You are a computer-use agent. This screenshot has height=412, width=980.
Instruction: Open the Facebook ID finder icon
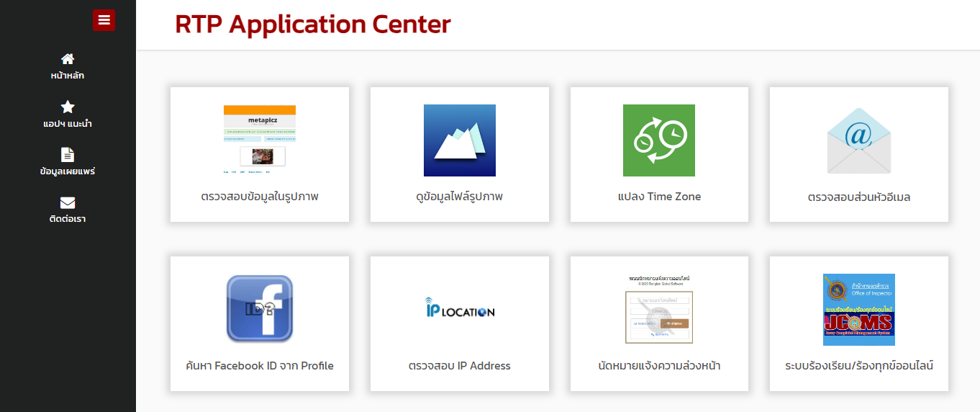[260, 308]
